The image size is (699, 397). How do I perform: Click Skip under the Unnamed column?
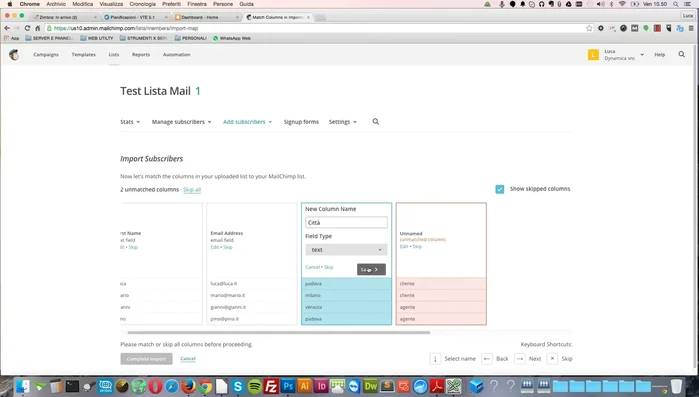417,246
